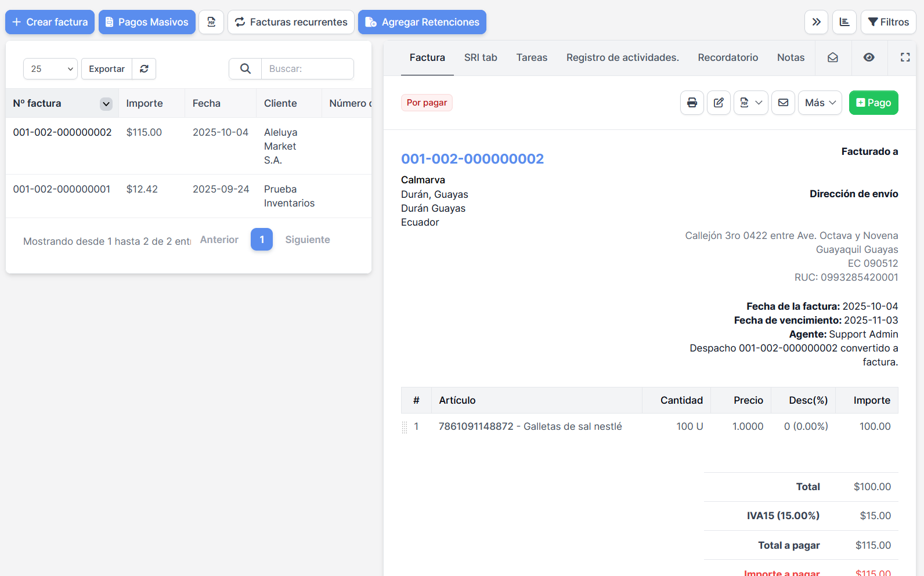Click the send email envelope icon
Viewport: 924px width, 576px height.
pyautogui.click(x=783, y=103)
